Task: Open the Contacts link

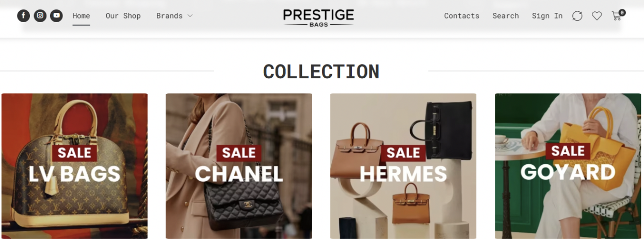Action: (461, 16)
